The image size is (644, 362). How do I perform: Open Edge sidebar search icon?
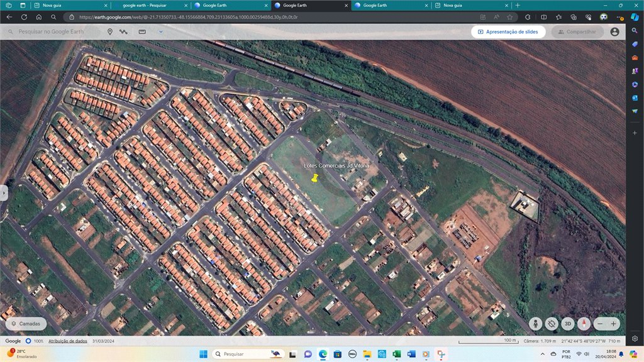click(x=635, y=31)
